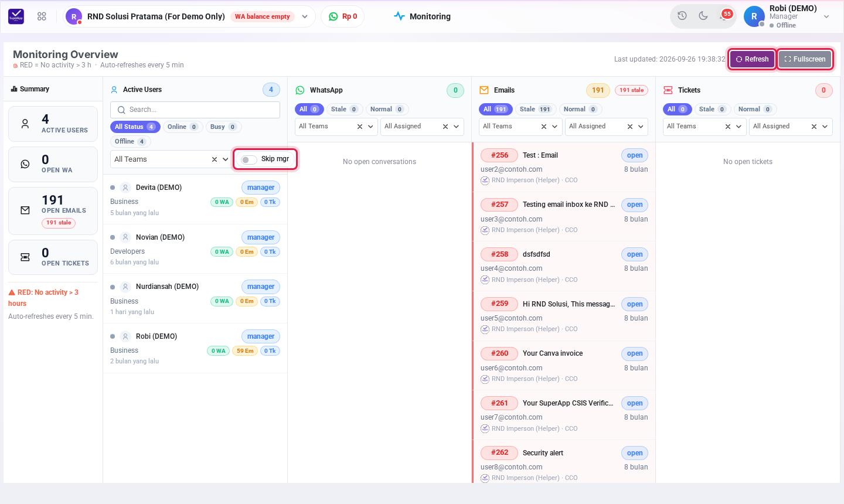The height and width of the screenshot is (504, 844).
Task: Click the WhatsApp panel header icon
Action: [300, 90]
